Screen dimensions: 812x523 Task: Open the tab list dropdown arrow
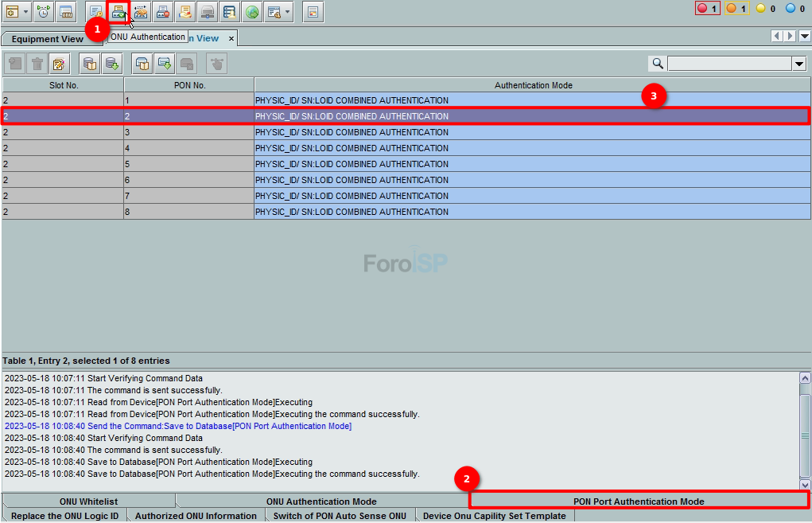805,37
